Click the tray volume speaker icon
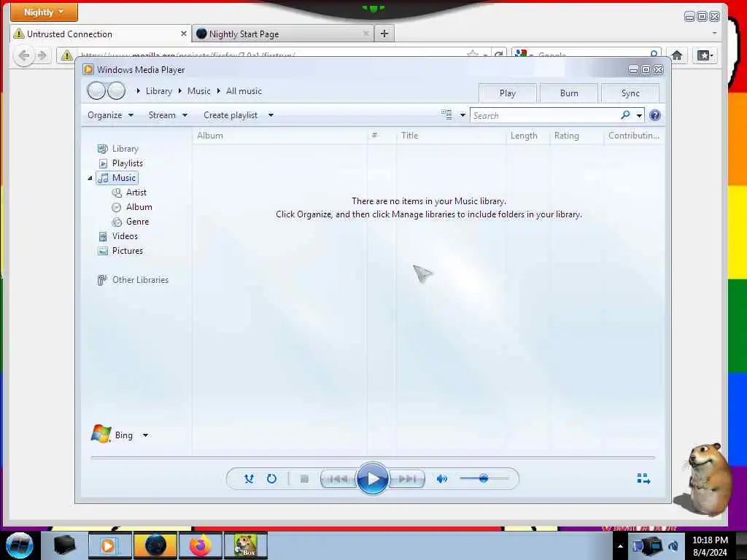This screenshot has width=747, height=560. click(x=673, y=546)
